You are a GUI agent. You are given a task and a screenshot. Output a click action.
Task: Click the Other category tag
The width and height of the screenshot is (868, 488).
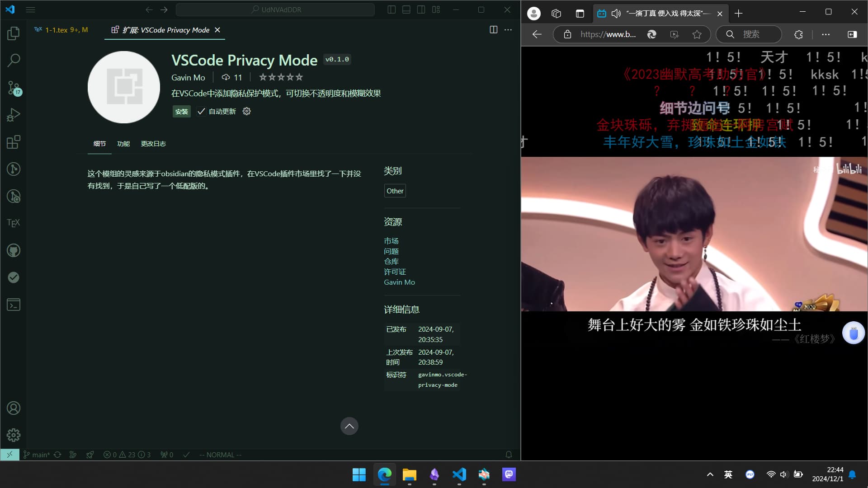[395, 191]
